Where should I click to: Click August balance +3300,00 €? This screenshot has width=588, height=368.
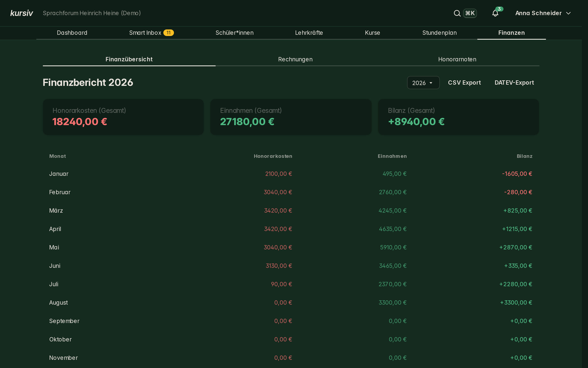(x=516, y=303)
